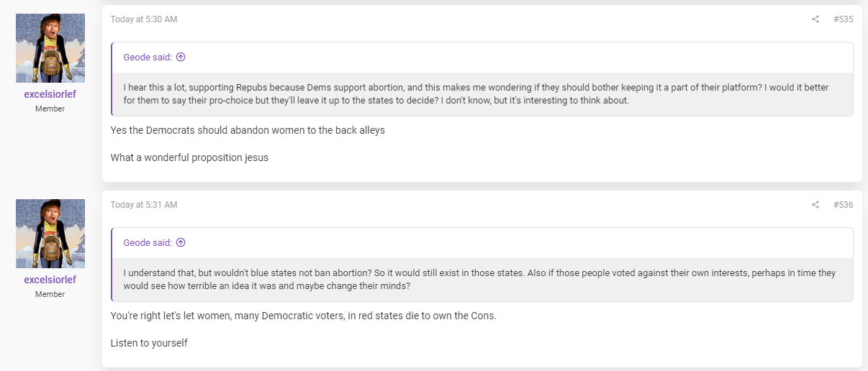868x371 pixels.
Task: Open the #536 post permalink
Action: click(x=843, y=205)
